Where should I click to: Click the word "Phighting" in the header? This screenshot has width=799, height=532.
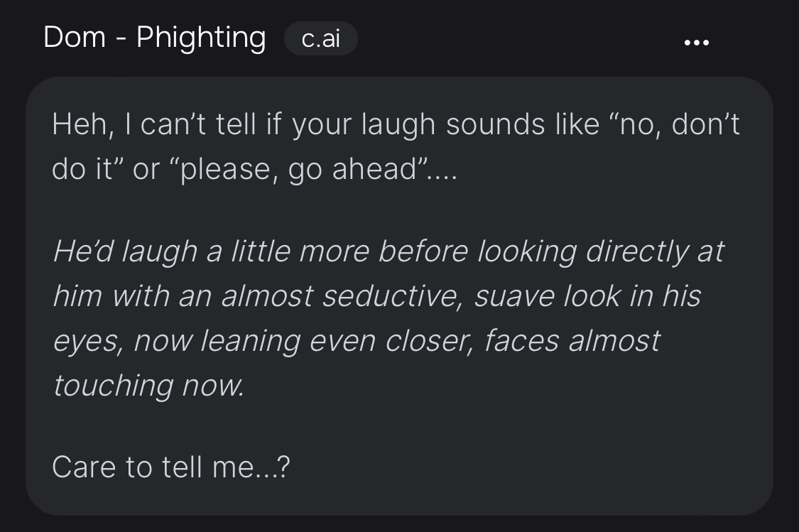[201, 38]
